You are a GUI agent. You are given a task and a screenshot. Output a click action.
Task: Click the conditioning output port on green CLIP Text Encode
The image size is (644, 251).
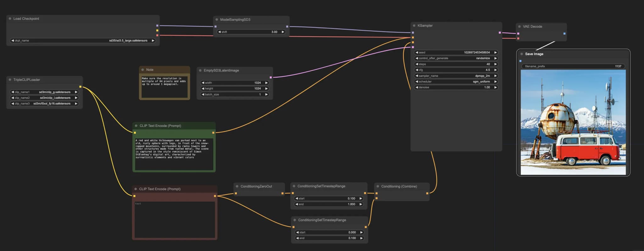(213, 133)
